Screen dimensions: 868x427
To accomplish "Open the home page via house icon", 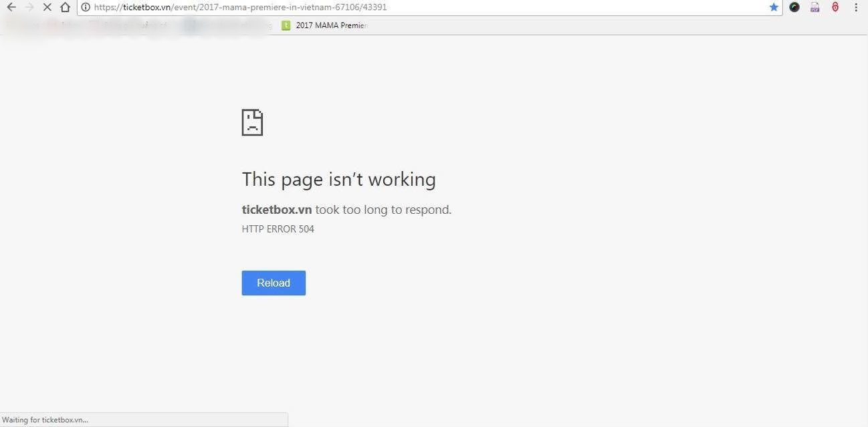I will point(65,7).
